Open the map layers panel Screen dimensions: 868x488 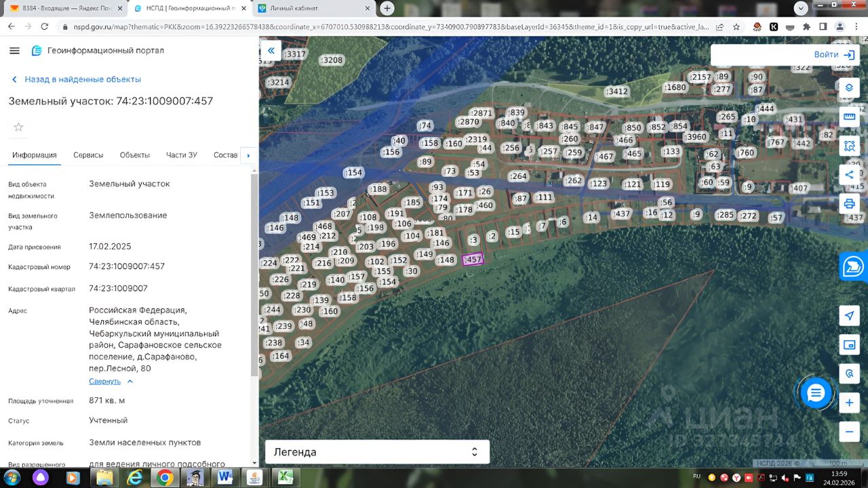849,87
